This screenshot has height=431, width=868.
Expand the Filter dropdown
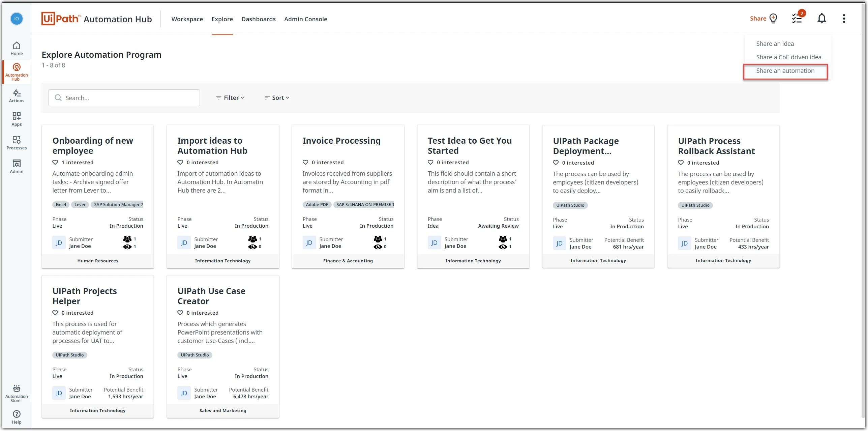tap(230, 98)
